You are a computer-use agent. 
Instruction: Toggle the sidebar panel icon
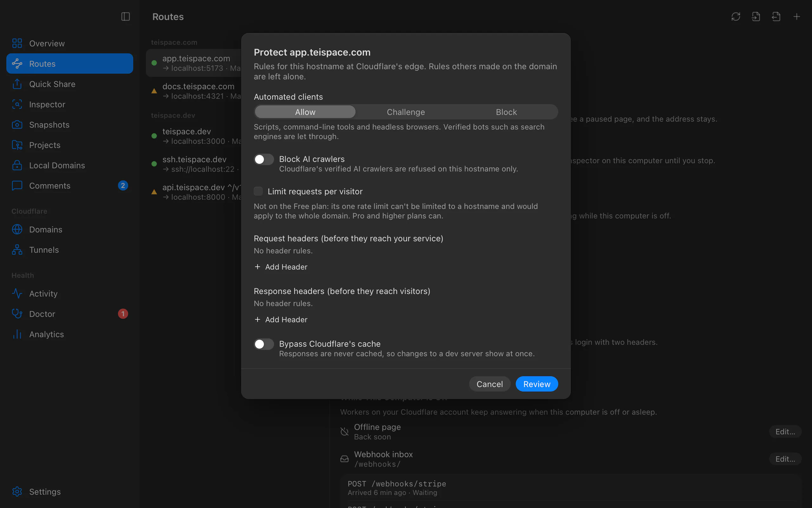(126, 17)
